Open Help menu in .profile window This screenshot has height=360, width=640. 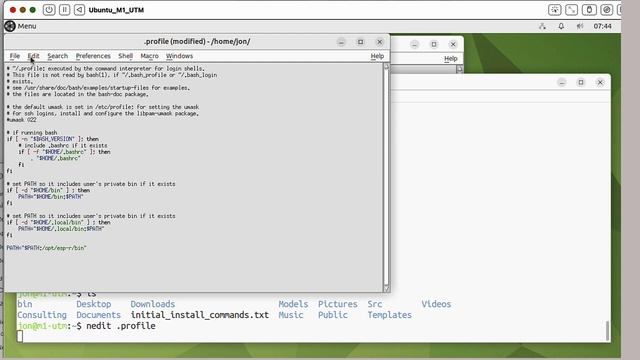377,56
